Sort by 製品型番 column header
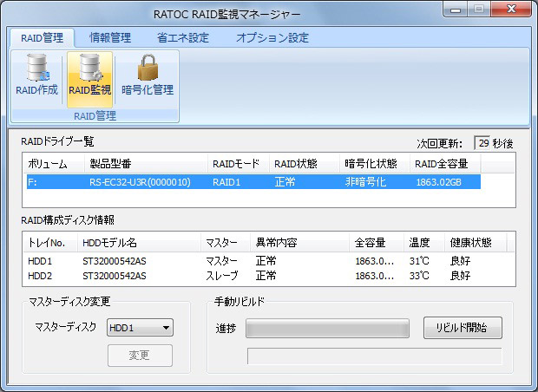The height and width of the screenshot is (392, 538). [146, 164]
